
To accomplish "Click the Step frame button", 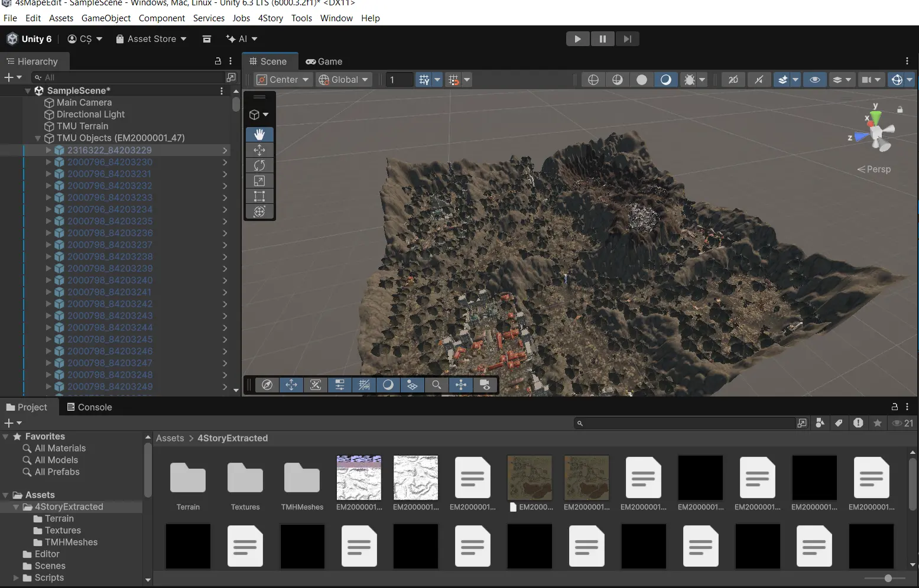I will tap(628, 39).
